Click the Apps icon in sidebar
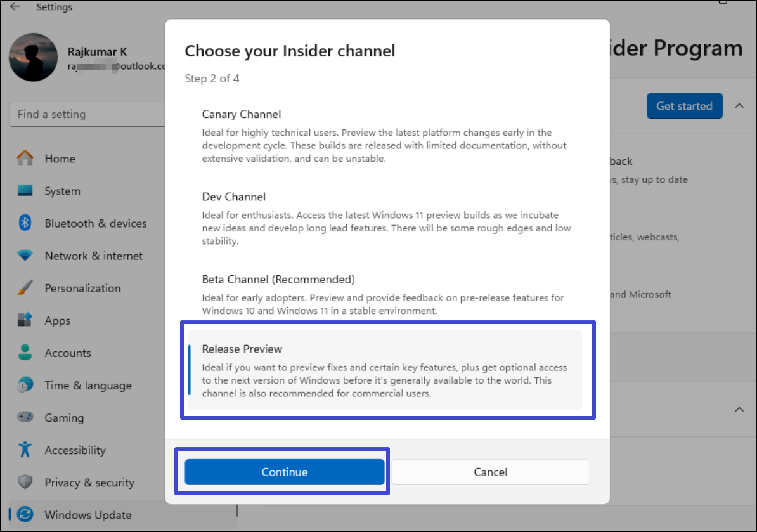 [x=25, y=320]
